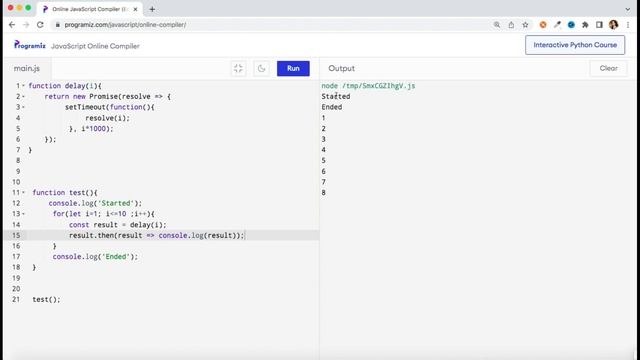
Task: Click the Programiz logo
Action: coord(30,45)
